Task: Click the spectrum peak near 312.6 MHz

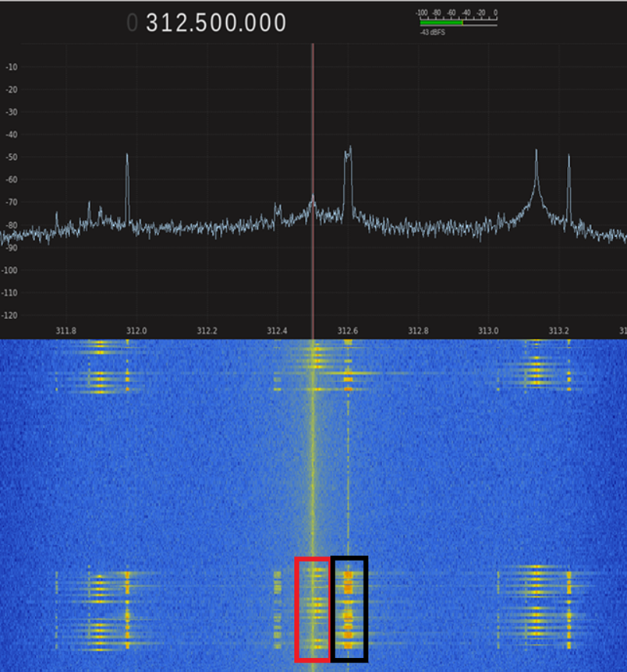Action: pyautogui.click(x=349, y=151)
